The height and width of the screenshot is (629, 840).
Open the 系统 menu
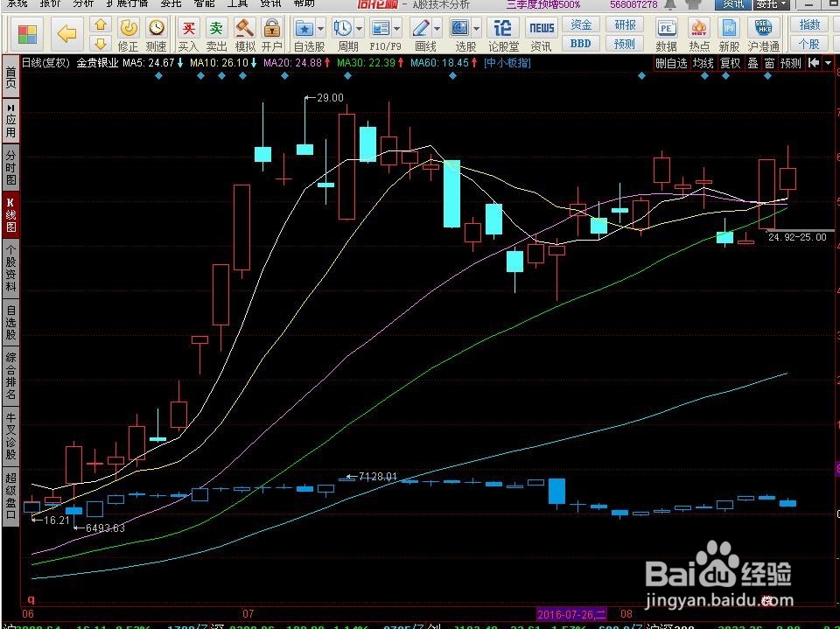(17, 3)
